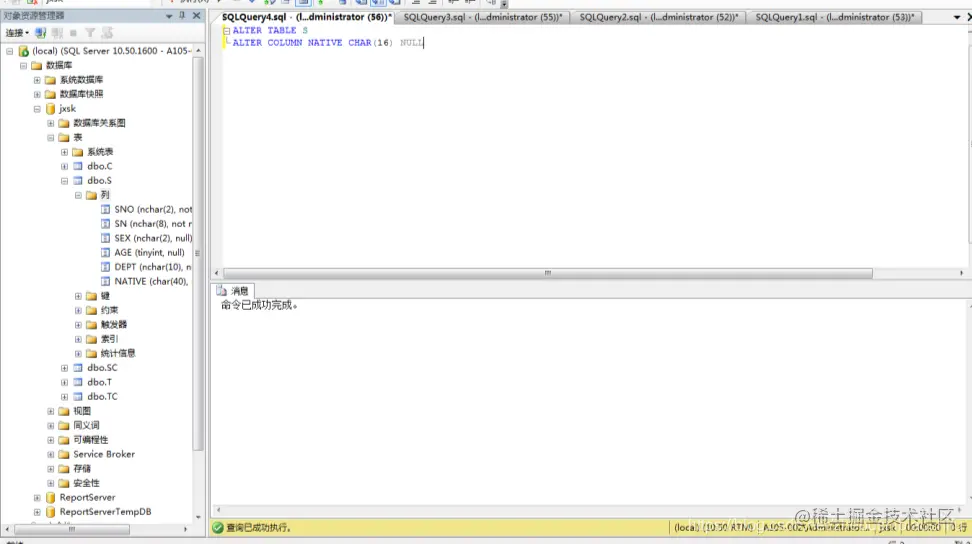This screenshot has width=972, height=544.
Task: Open the 连接 dropdown in Object Explorer
Action: tap(17, 33)
